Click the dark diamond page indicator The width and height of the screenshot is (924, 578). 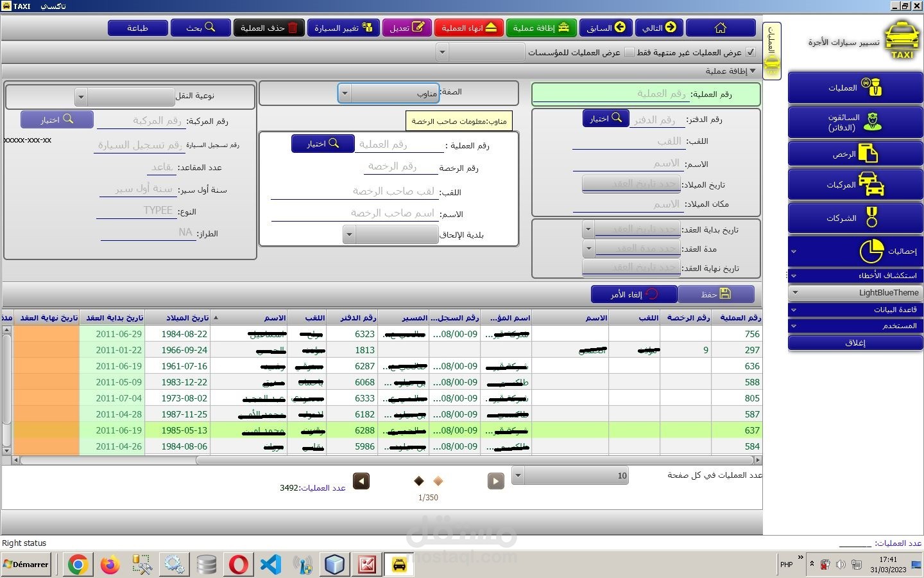420,481
